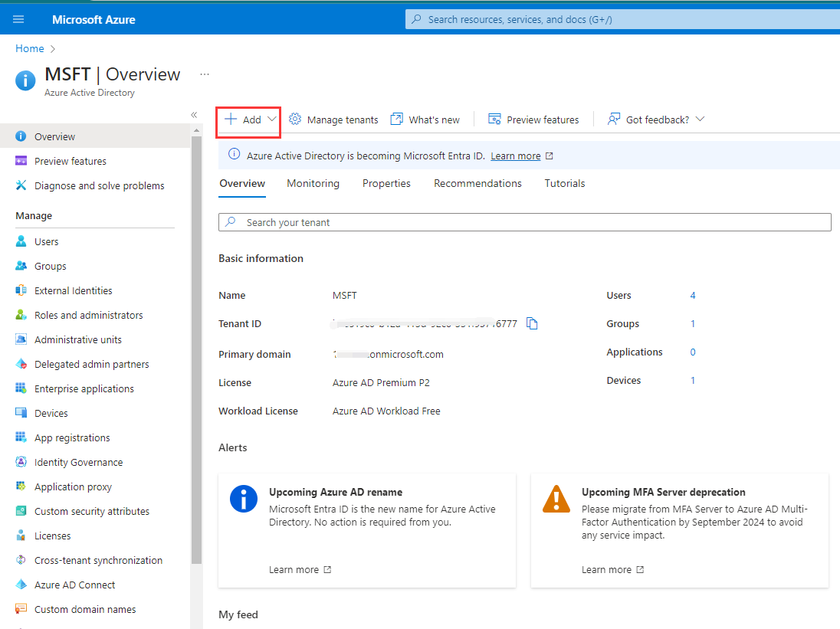Open the hamburger portal menu

(x=18, y=19)
